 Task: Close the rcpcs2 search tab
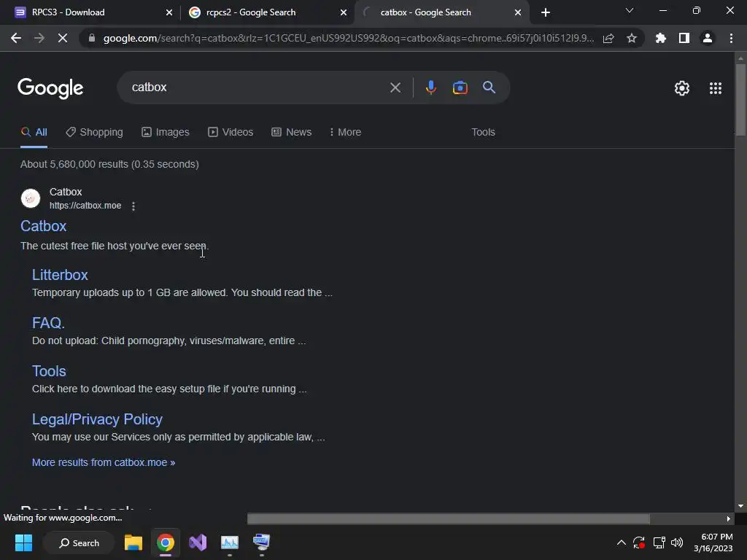pyautogui.click(x=344, y=12)
